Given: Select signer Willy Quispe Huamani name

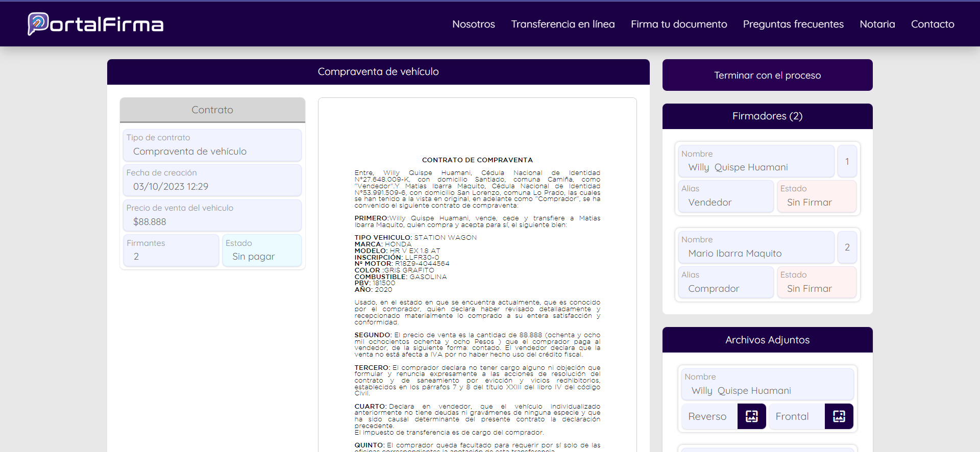Looking at the screenshot, I should tap(756, 161).
